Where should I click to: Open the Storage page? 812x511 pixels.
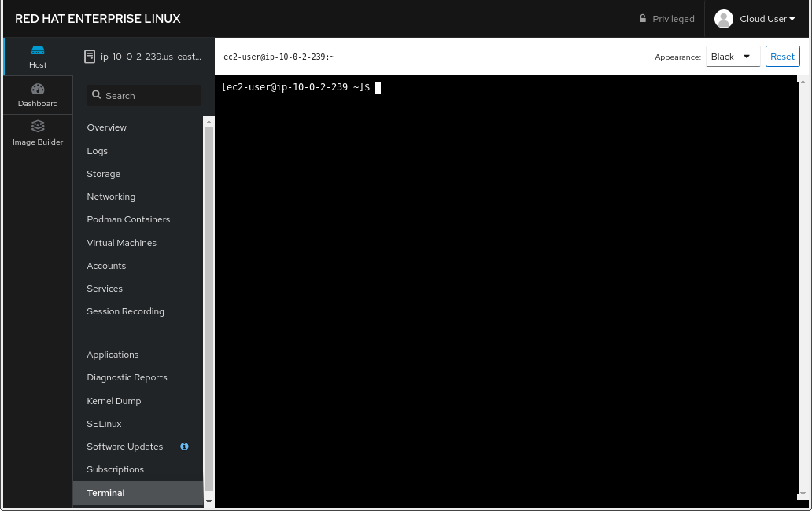click(x=104, y=174)
